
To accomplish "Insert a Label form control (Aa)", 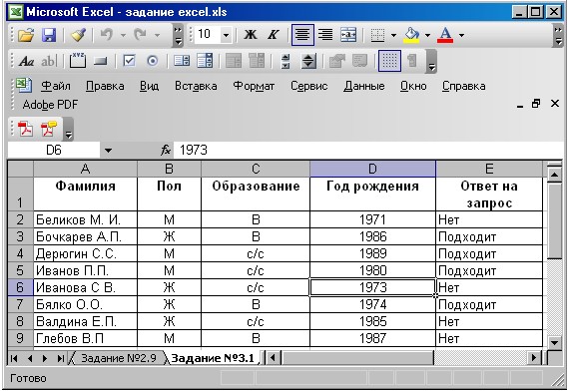I will click(x=26, y=62).
